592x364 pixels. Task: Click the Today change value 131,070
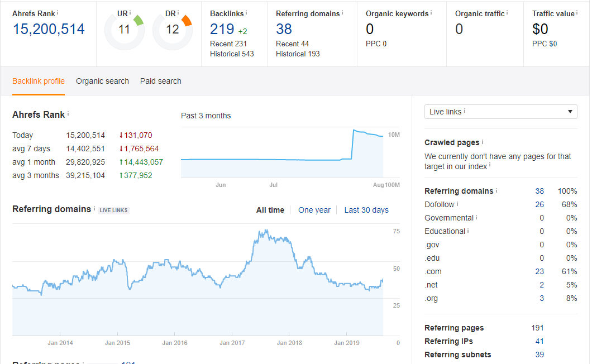point(136,135)
